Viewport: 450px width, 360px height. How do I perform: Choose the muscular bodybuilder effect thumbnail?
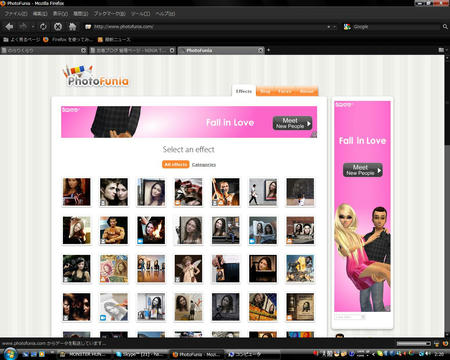coord(114,230)
